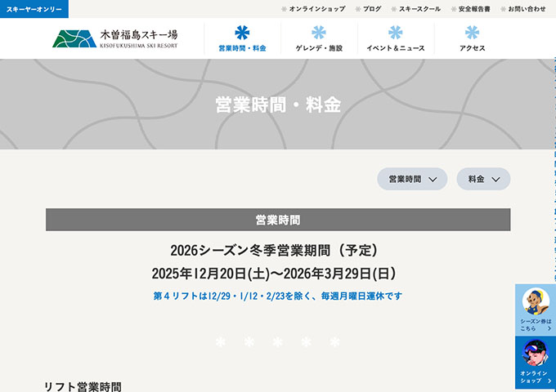The height and width of the screenshot is (392, 556).
Task: Visit the ブログ link
Action: click(x=369, y=9)
